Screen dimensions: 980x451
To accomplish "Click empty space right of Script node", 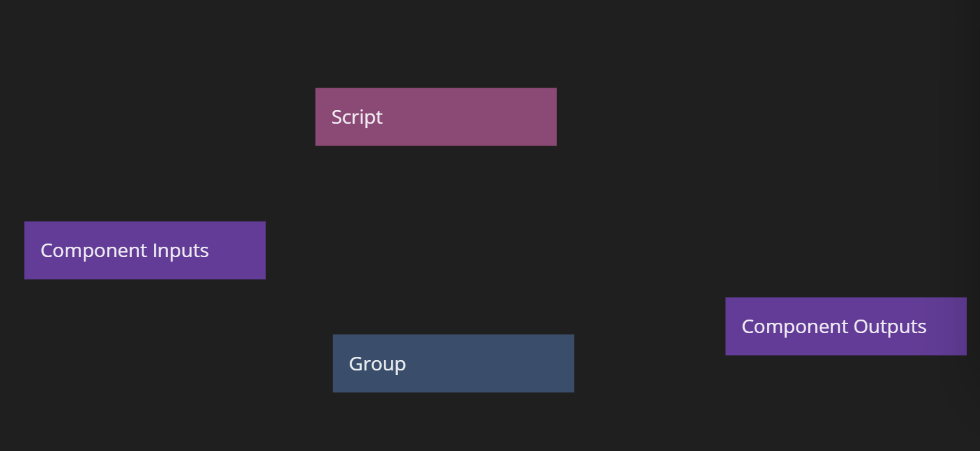I will (x=644, y=117).
